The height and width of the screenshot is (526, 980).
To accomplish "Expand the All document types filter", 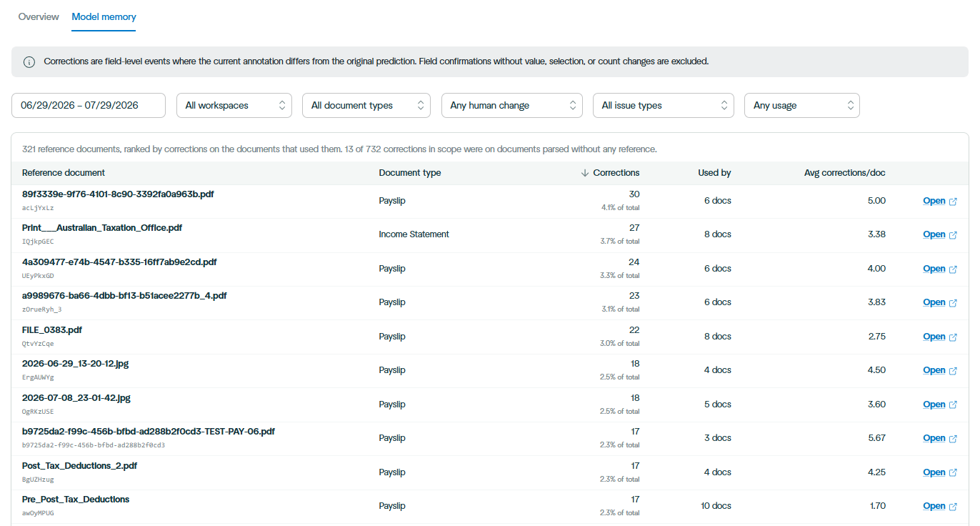I will pos(366,105).
